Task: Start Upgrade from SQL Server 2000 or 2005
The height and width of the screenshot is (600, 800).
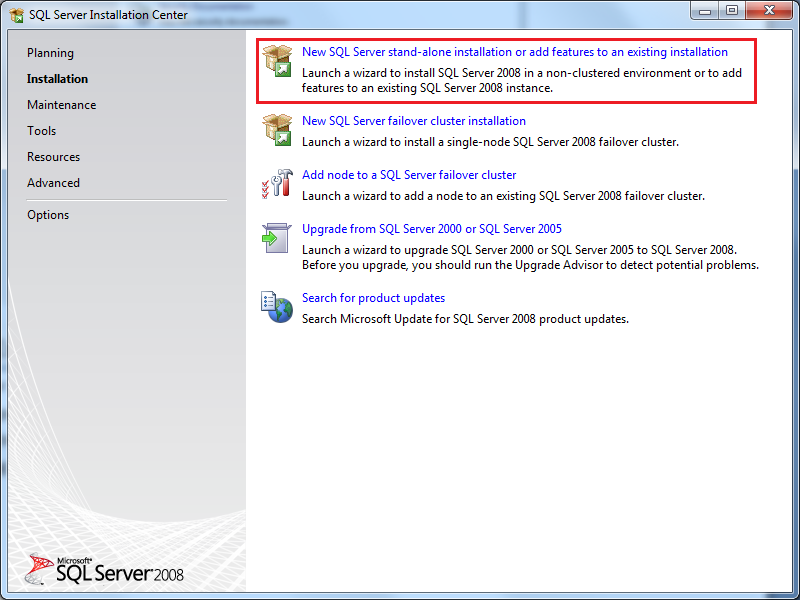Action: 432,229
